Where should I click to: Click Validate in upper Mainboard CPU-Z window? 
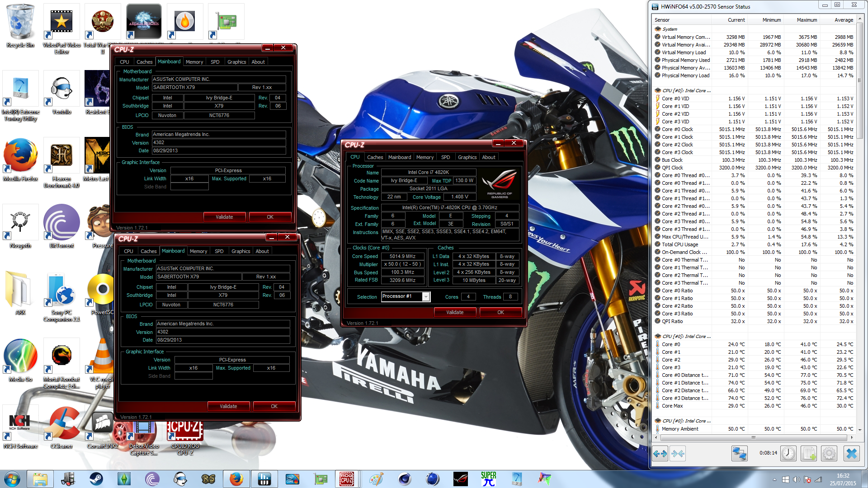tap(224, 217)
